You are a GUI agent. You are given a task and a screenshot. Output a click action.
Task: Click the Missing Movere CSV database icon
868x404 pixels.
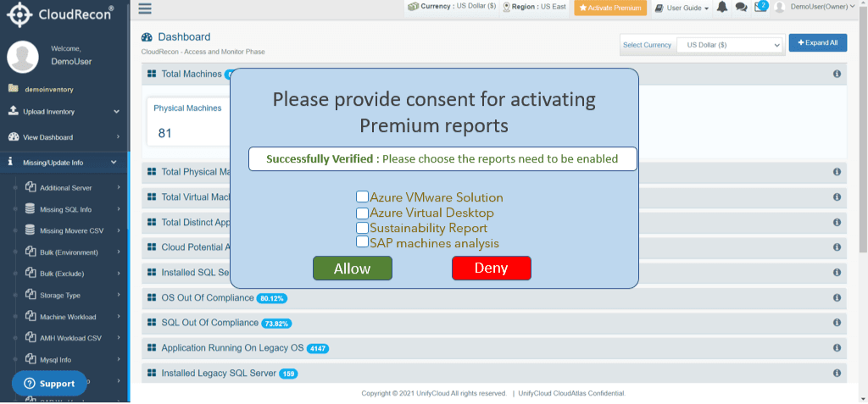click(31, 230)
